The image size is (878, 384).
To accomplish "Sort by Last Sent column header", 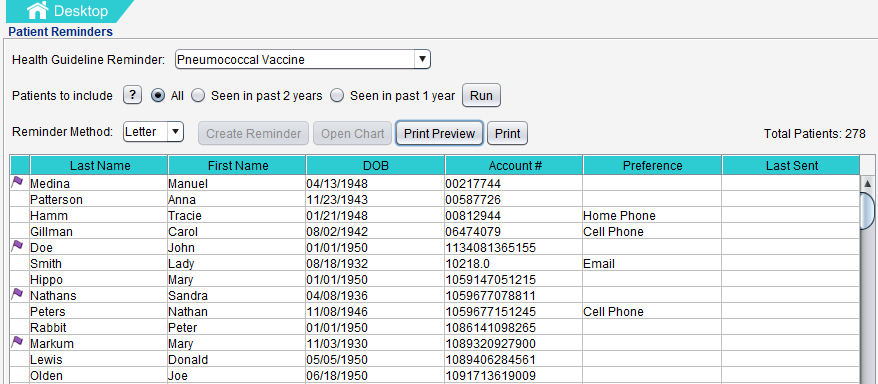I will (x=791, y=166).
